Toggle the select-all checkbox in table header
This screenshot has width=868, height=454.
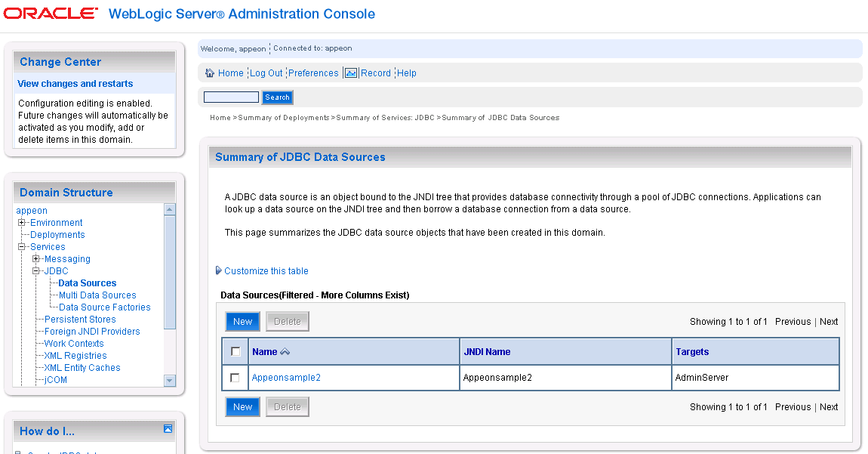coord(235,352)
